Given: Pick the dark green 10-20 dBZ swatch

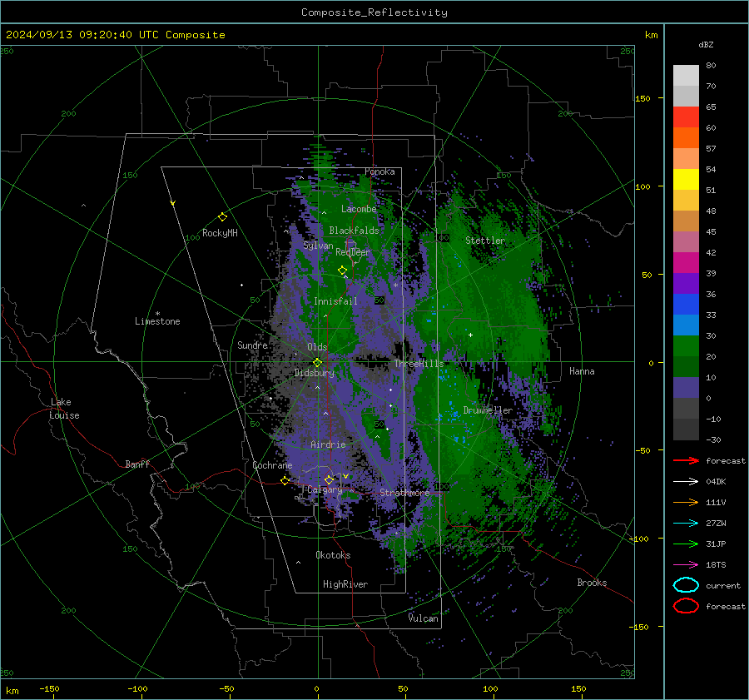Looking at the screenshot, I should [686, 367].
